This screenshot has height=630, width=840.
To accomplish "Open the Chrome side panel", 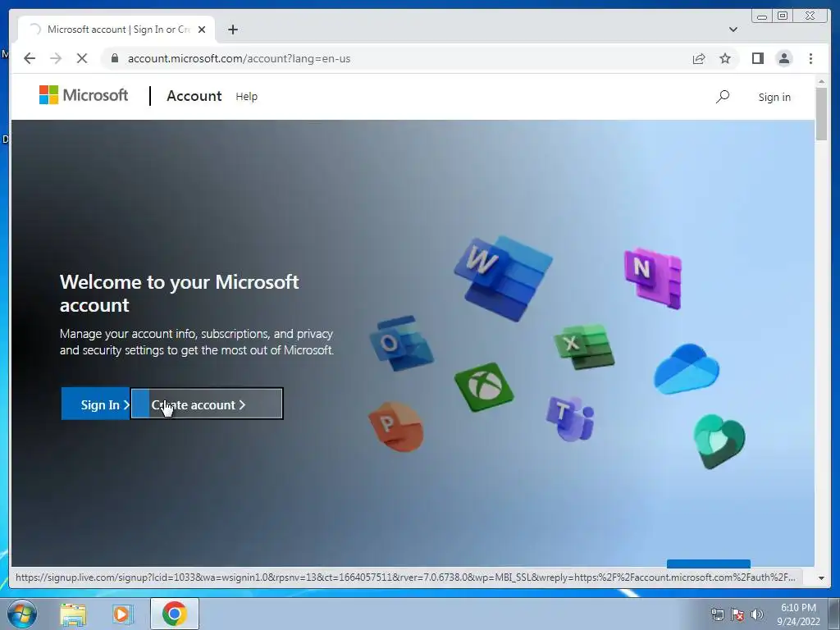I will (x=757, y=58).
